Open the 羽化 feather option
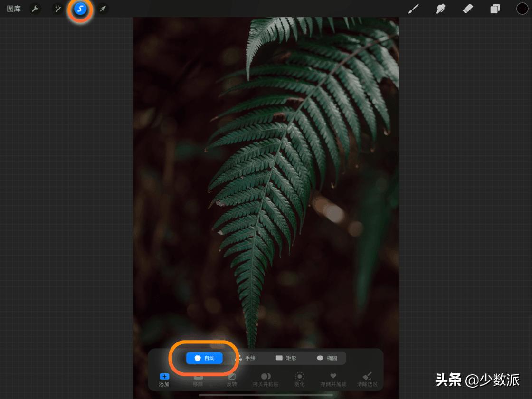 pos(300,380)
